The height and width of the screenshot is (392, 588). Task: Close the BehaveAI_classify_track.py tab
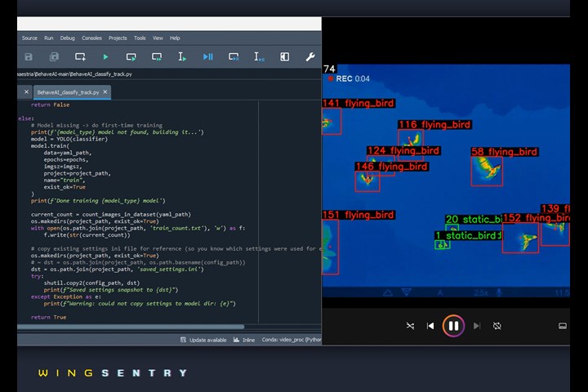(105, 92)
